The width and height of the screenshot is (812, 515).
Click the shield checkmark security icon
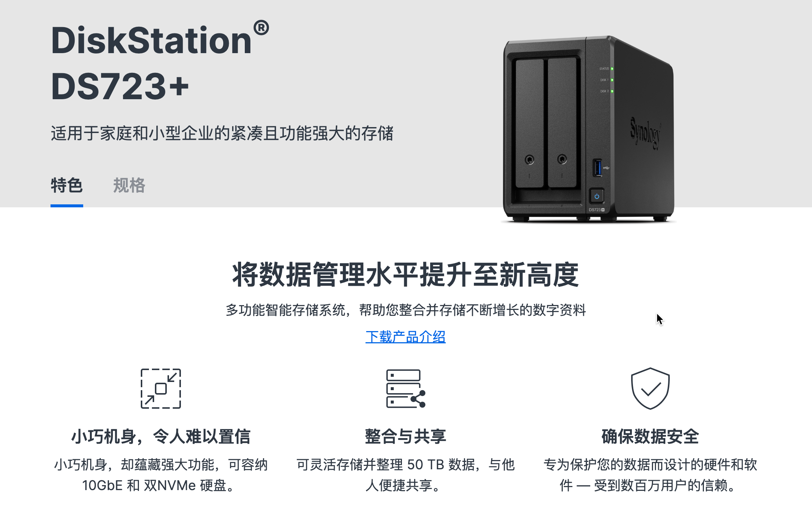click(x=650, y=389)
